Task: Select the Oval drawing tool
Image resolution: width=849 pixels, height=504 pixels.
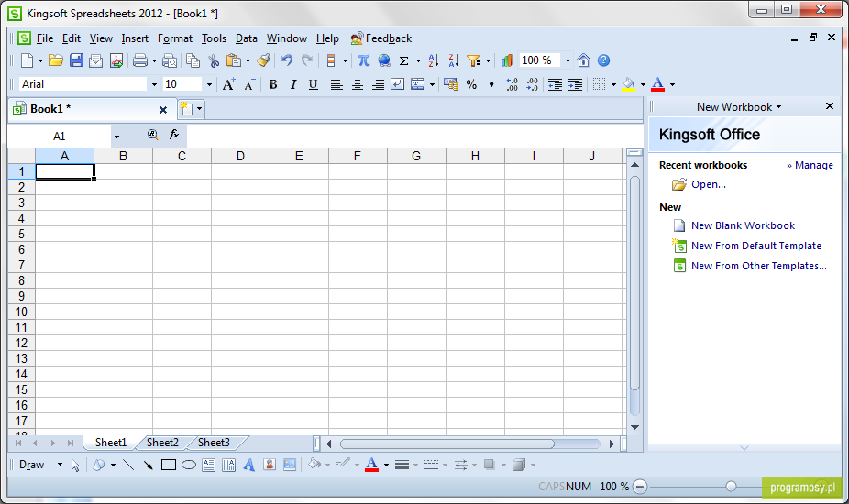Action: point(189,465)
